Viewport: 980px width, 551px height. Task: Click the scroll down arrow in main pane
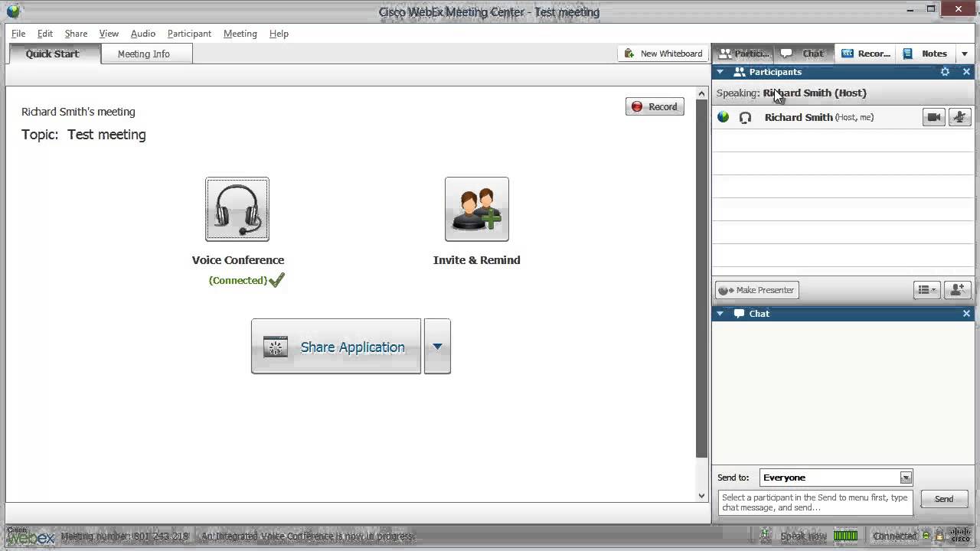(x=702, y=495)
